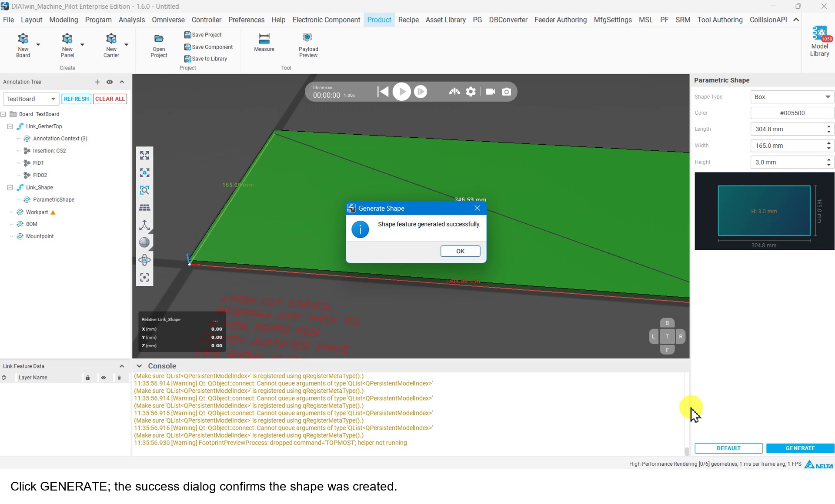This screenshot has width=835, height=504.
Task: Add a new annotation with plus icon
Action: coord(97,82)
